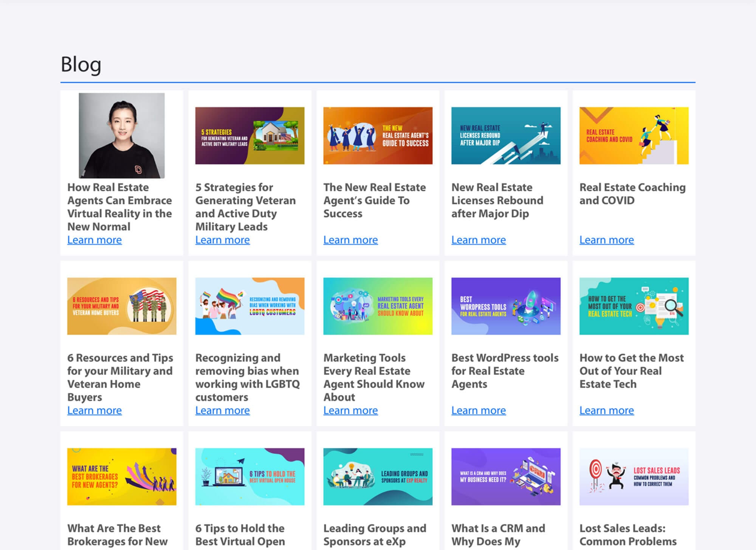Select the Licenses Rebound teal arrow banner
This screenshot has height=550, width=756.
click(x=506, y=136)
